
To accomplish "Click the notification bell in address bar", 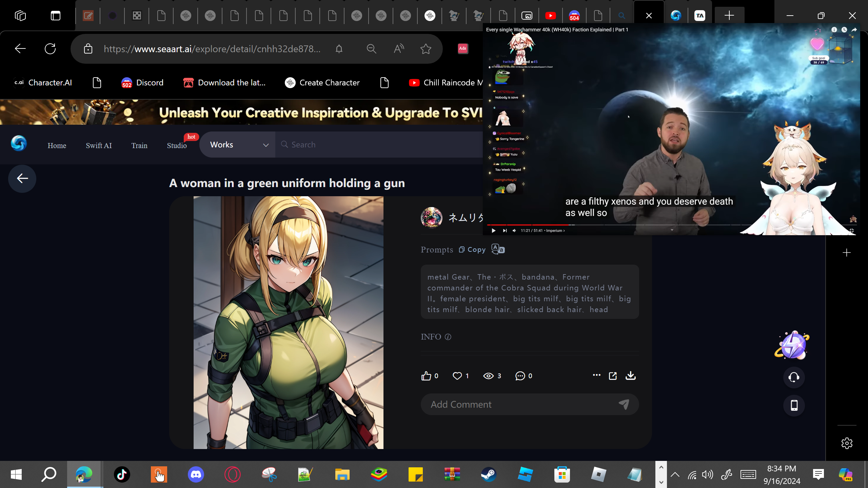I will [339, 49].
